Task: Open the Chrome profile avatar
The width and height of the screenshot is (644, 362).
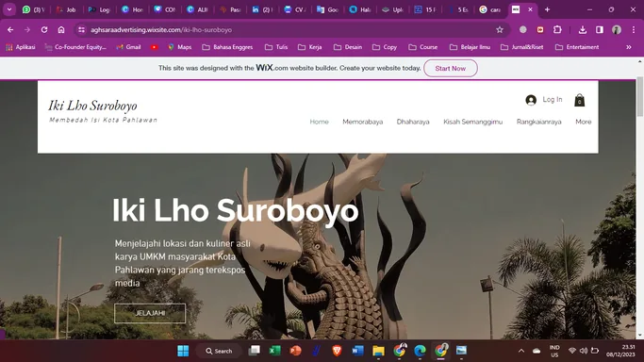Action: tap(617, 29)
